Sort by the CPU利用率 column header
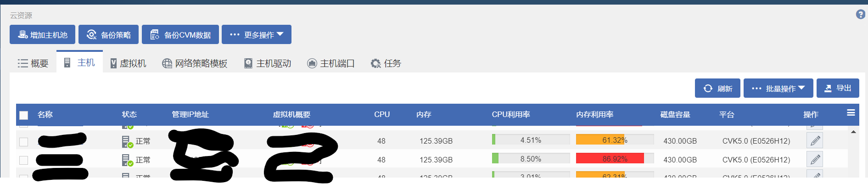Image resolution: width=868 pixels, height=184 pixels. (x=511, y=115)
